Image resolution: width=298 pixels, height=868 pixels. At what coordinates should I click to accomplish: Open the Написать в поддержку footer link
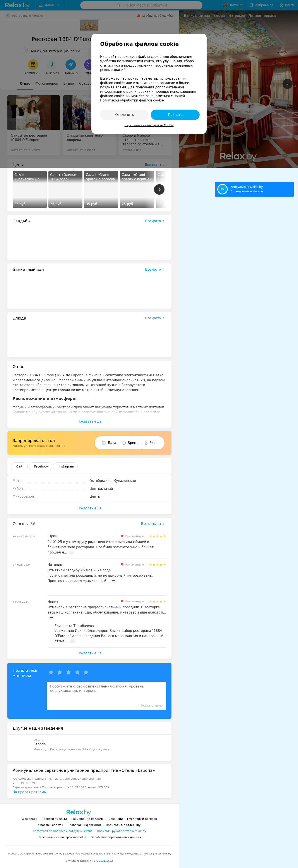tap(123, 825)
